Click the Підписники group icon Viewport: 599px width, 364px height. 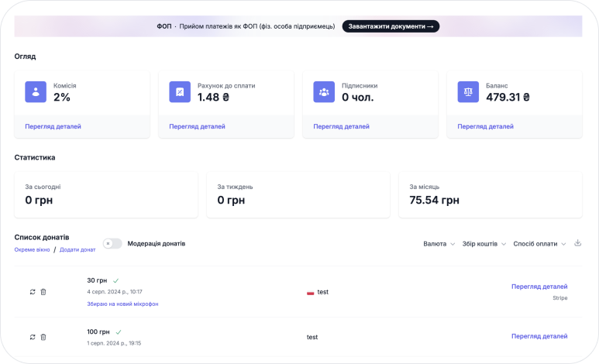(324, 92)
